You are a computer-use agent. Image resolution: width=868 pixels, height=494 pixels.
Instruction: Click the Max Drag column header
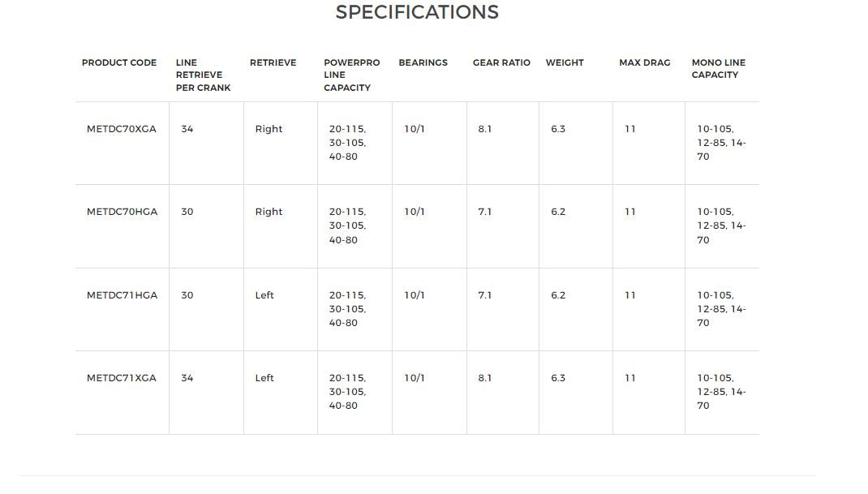644,62
